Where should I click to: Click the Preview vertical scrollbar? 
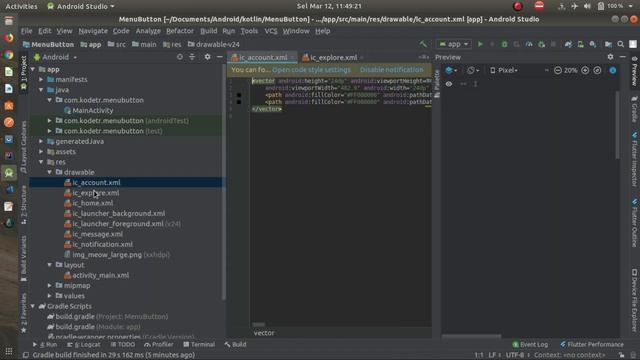617,124
